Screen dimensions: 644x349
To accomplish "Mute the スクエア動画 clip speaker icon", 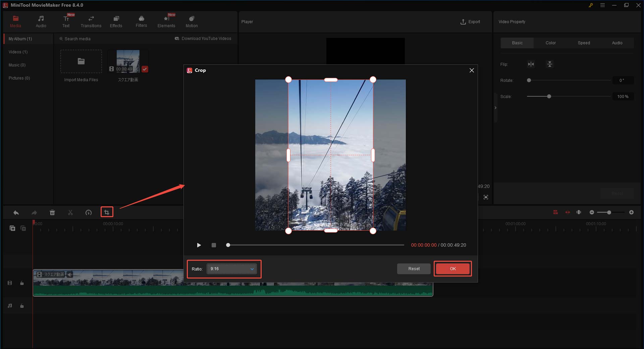I will tap(70, 274).
